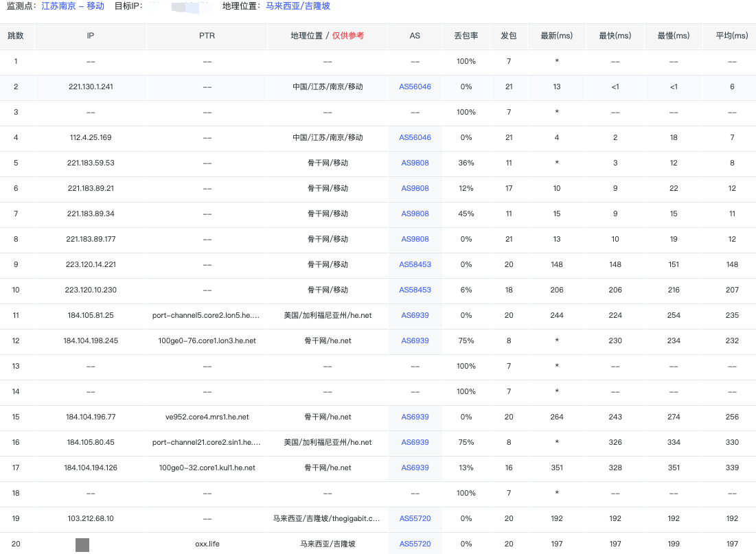Open AS9808 link for 221.183.59.53

point(415,163)
